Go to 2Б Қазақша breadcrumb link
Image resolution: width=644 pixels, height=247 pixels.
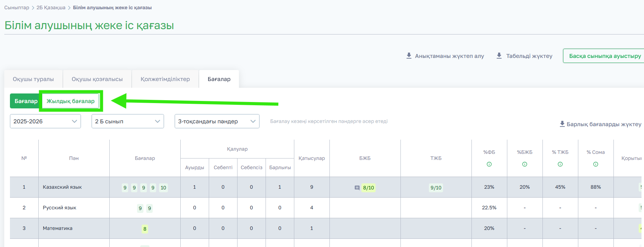tap(51, 7)
